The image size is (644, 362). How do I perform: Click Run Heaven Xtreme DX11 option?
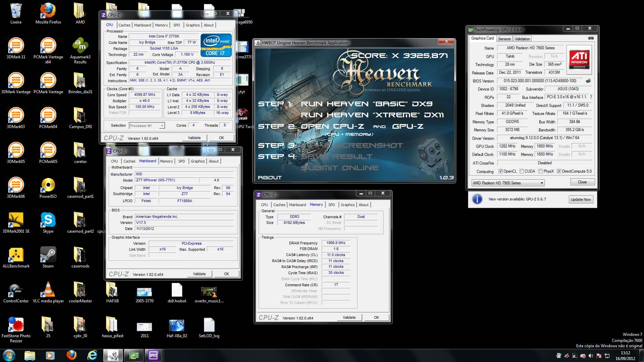pos(372,115)
